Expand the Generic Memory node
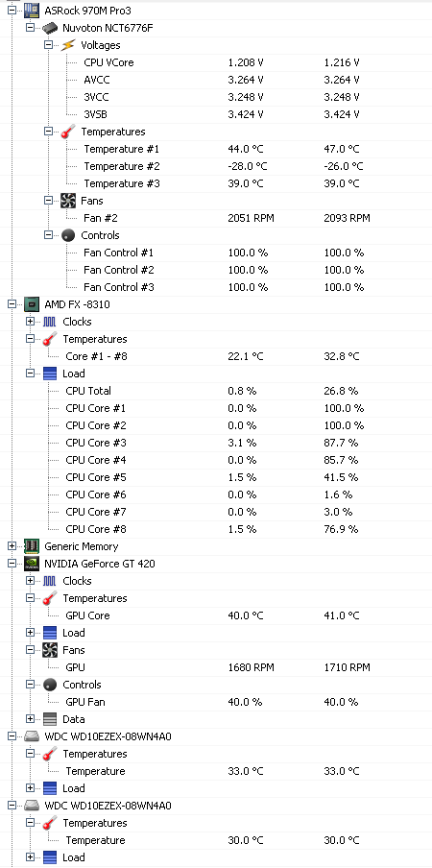 12,546
